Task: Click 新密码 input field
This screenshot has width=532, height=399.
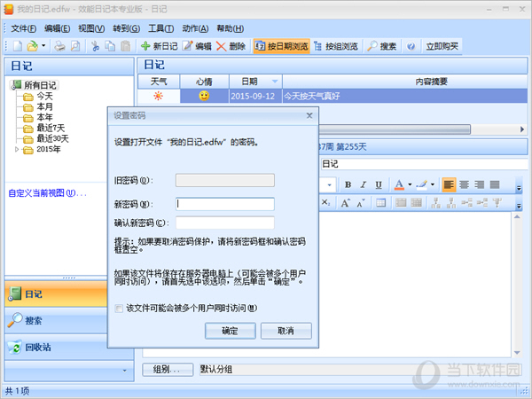Action: click(x=225, y=204)
